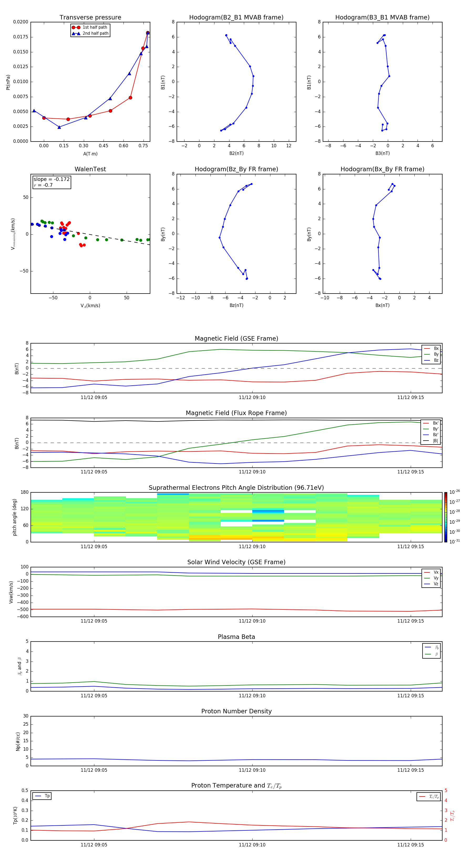Click the "Hodogram(B2_B1 MVAB frame)" title
The height and width of the screenshot is (868, 473).
click(236, 18)
